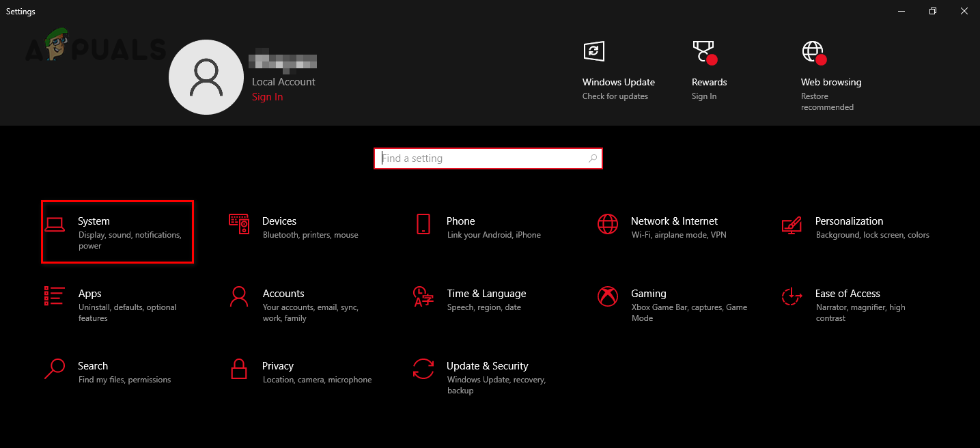This screenshot has width=980, height=448.
Task: Open the Privacy padlock icon
Action: 239,369
